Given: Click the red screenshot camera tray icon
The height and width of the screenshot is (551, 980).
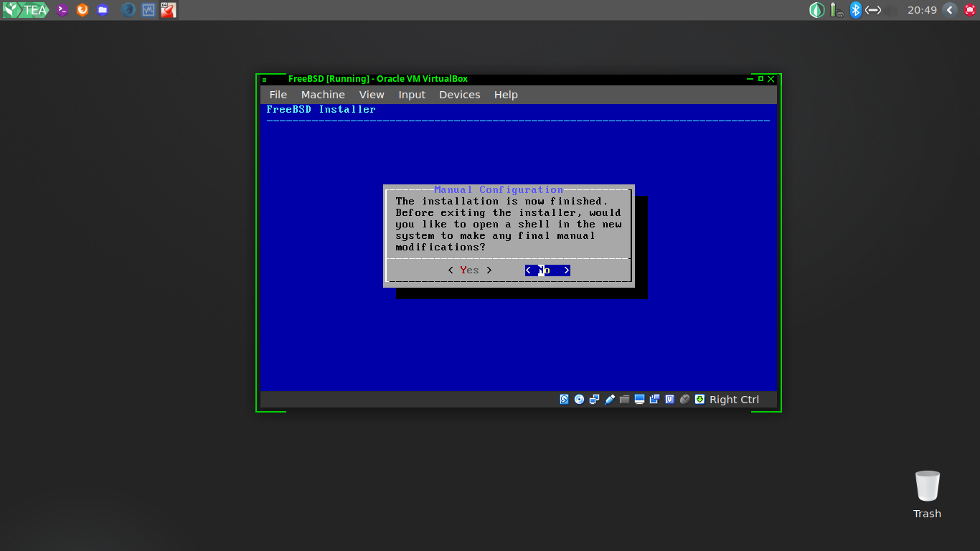Looking at the screenshot, I should point(969,10).
